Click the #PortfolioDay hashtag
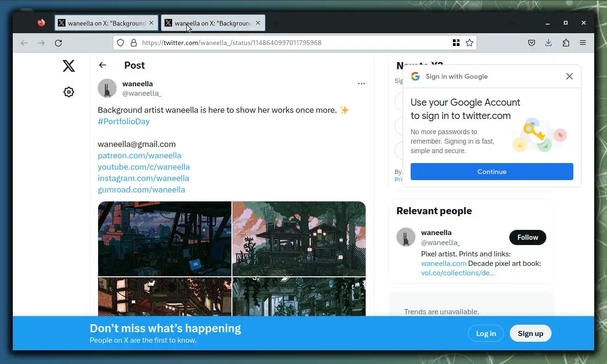Viewport: 607px width, 364px height. click(x=124, y=121)
